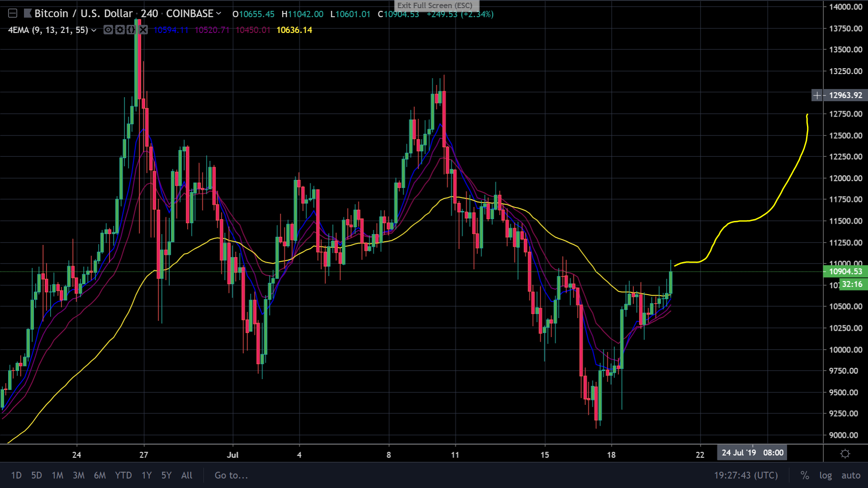Open 4EMA indicator source code braces icon

[131, 30]
